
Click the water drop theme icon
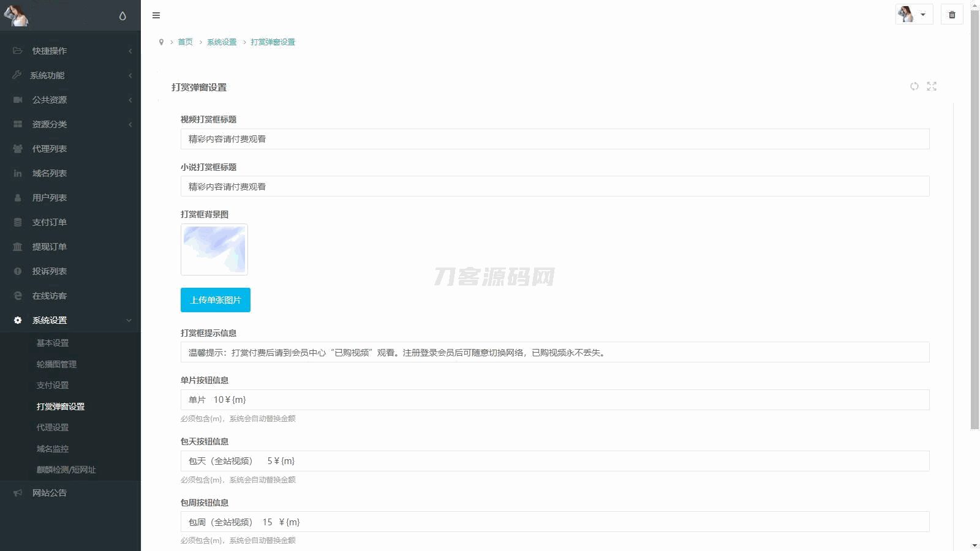click(123, 16)
